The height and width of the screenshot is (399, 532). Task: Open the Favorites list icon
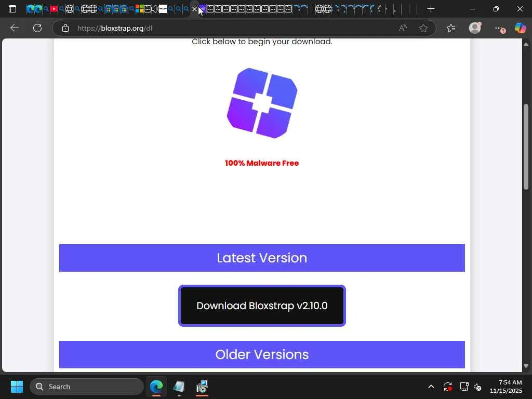pos(451,28)
